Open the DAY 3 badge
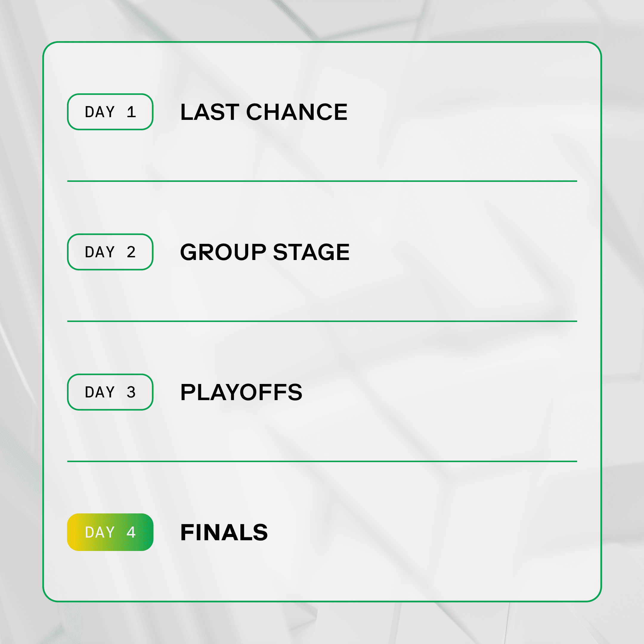Screen dimensions: 644x644 [110, 392]
